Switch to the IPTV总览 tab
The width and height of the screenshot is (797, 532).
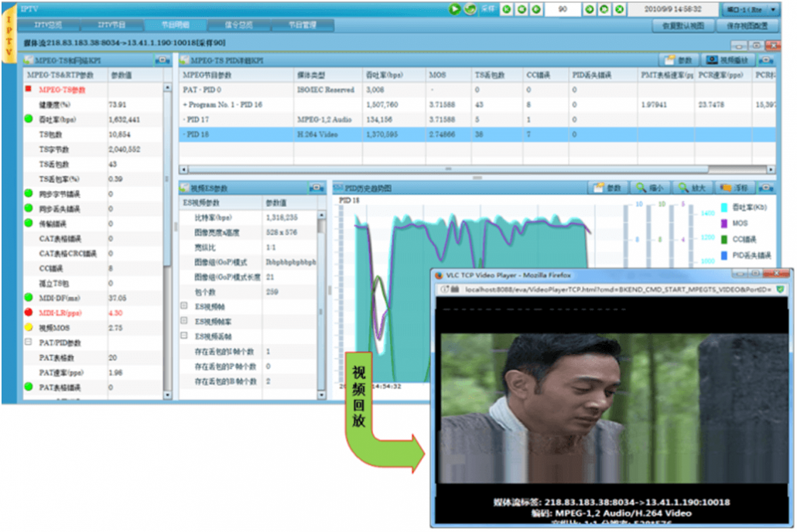click(48, 25)
